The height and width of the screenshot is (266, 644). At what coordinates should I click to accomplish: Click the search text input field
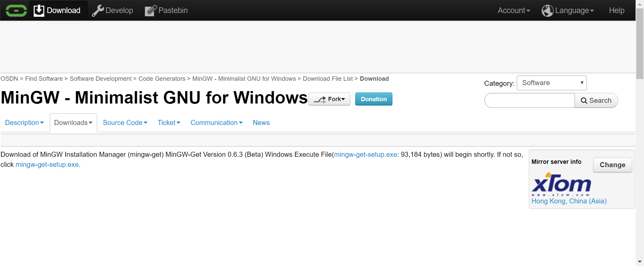point(530,101)
